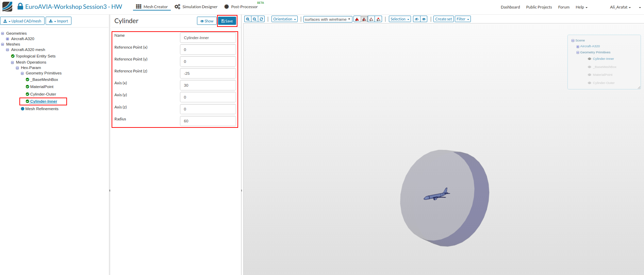644x275 pixels.
Task: Edit the Radius input field
Action: coord(208,121)
